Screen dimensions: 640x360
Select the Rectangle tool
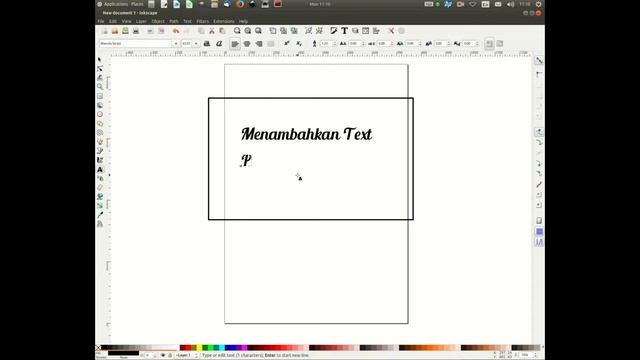[100, 96]
